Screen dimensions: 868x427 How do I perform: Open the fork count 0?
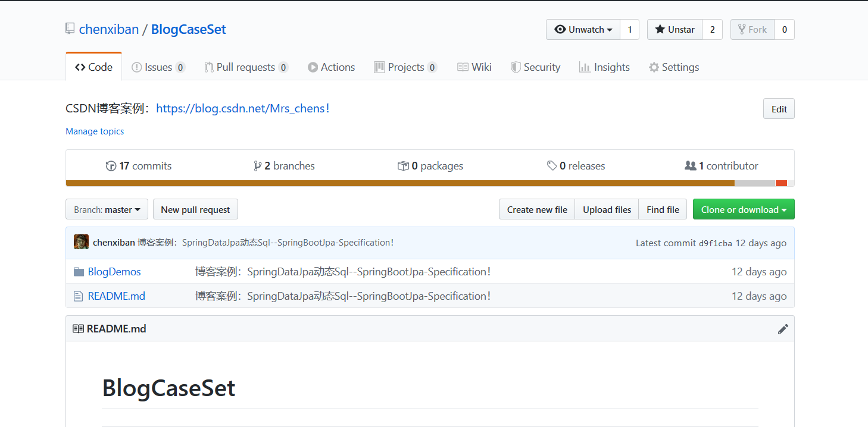click(784, 30)
